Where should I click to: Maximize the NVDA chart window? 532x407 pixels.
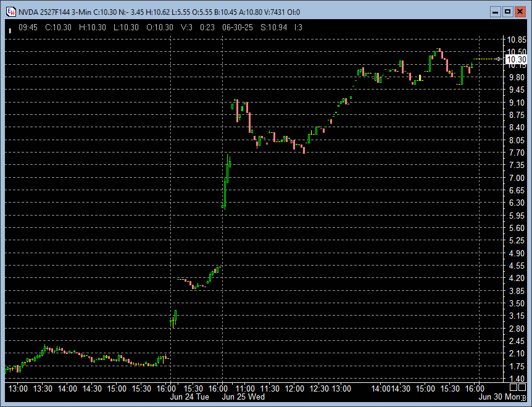coord(507,12)
